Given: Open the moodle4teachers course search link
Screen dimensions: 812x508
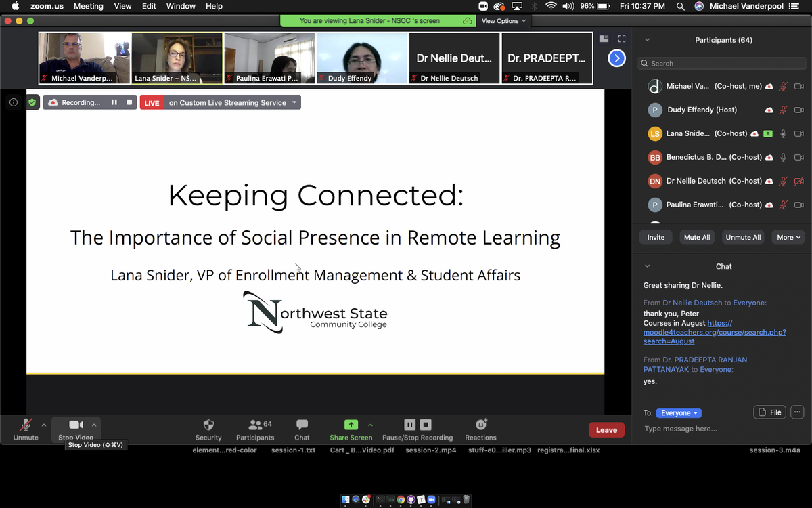Looking at the screenshot, I should [x=715, y=333].
